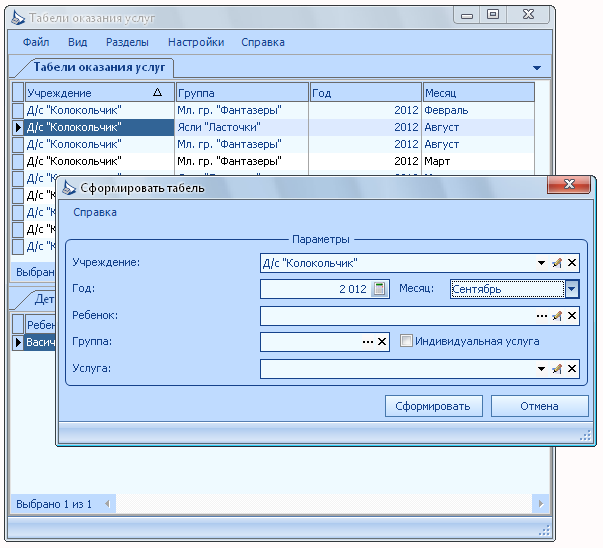Clear the Ребенок field with its X icon

(x=572, y=316)
